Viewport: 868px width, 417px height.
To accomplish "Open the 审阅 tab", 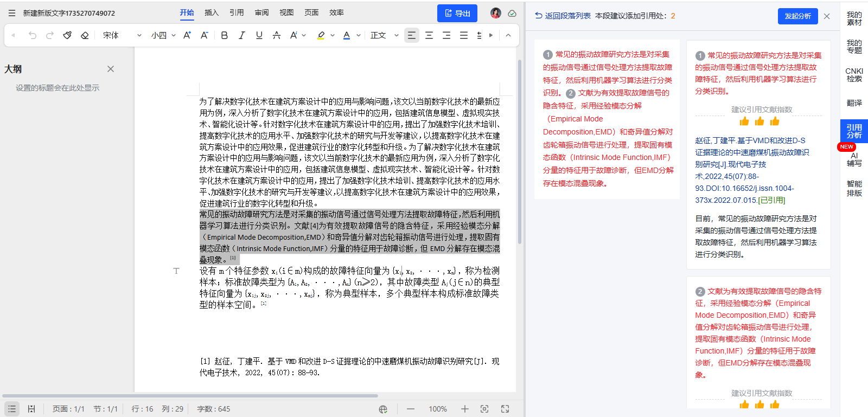I will [x=261, y=12].
